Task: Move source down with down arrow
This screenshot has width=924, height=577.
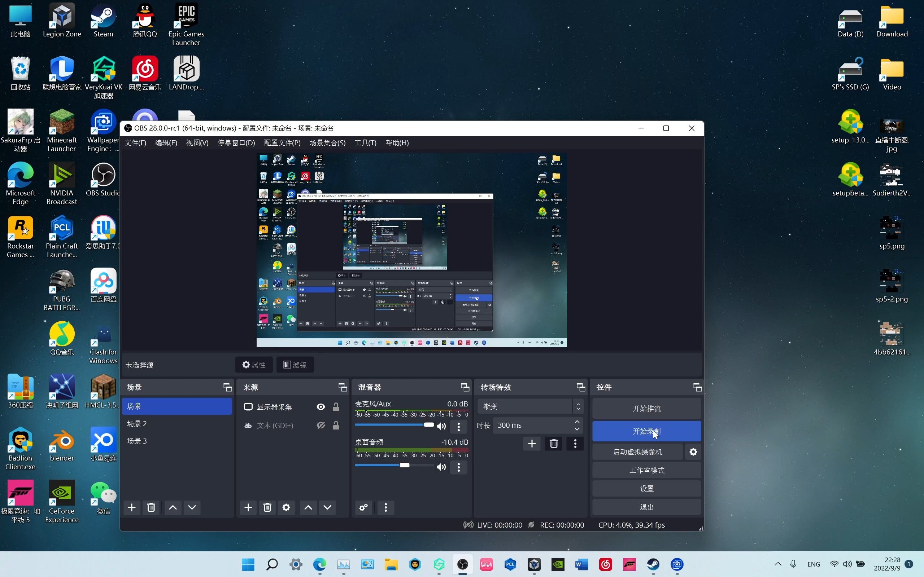Action: 327,507
